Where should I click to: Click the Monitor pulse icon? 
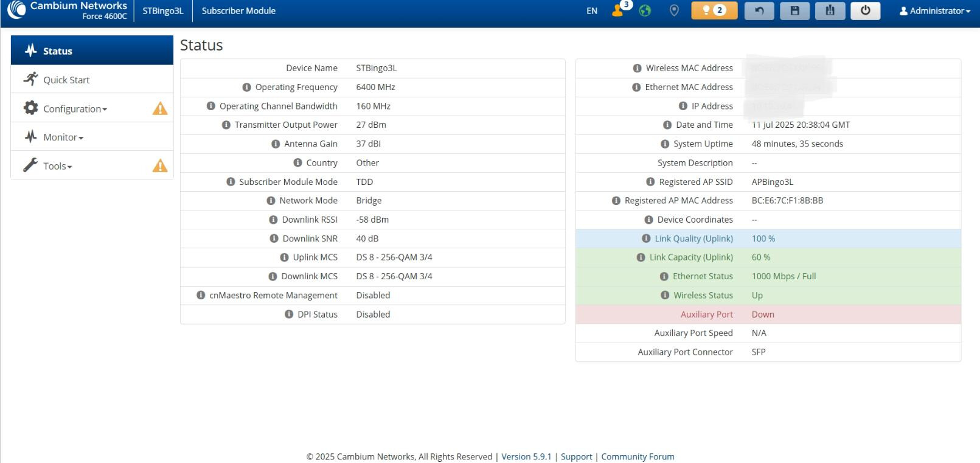click(30, 136)
